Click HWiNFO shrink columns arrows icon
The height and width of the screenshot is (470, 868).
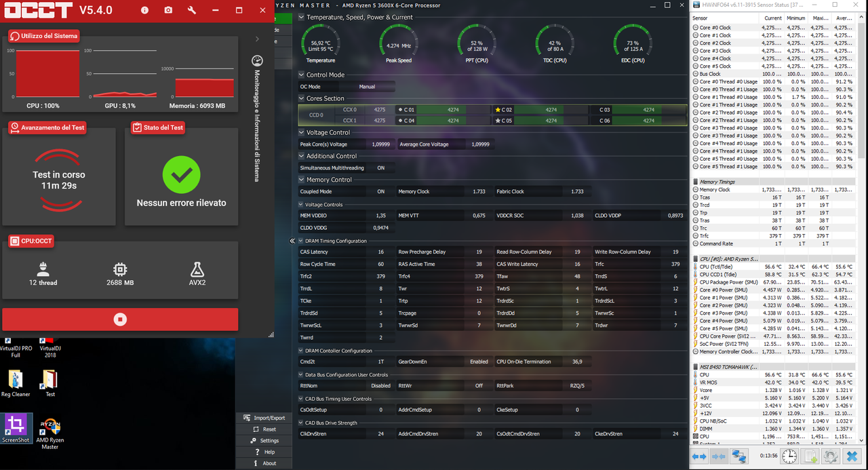tap(719, 456)
